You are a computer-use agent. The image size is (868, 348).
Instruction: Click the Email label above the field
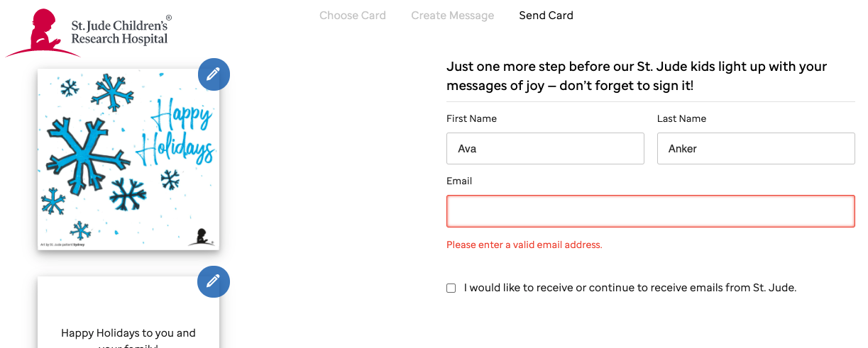459,181
